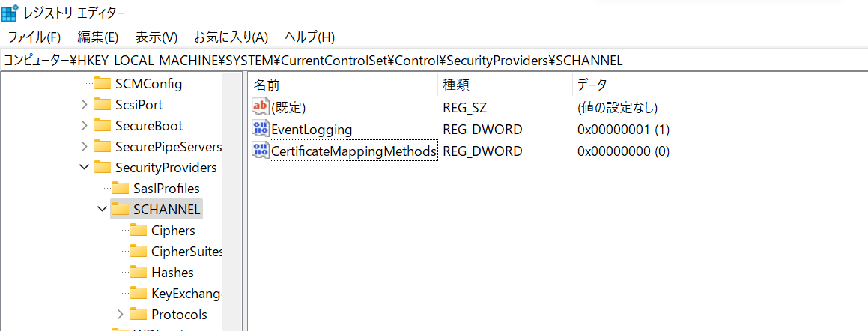Click the Registry Editor app icon
This screenshot has height=331, width=868.
pyautogui.click(x=10, y=13)
